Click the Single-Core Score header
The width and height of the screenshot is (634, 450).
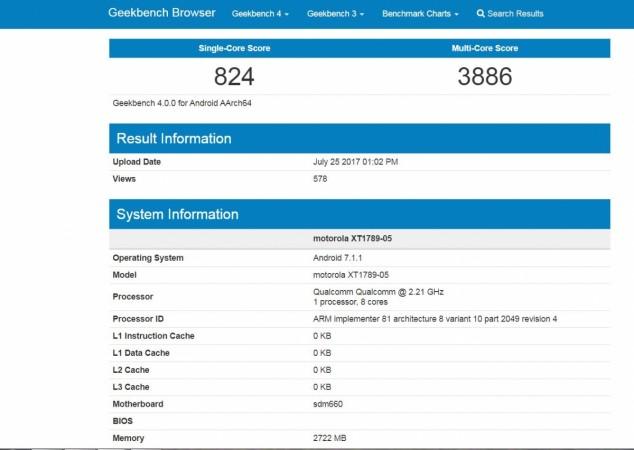pyautogui.click(x=234, y=48)
